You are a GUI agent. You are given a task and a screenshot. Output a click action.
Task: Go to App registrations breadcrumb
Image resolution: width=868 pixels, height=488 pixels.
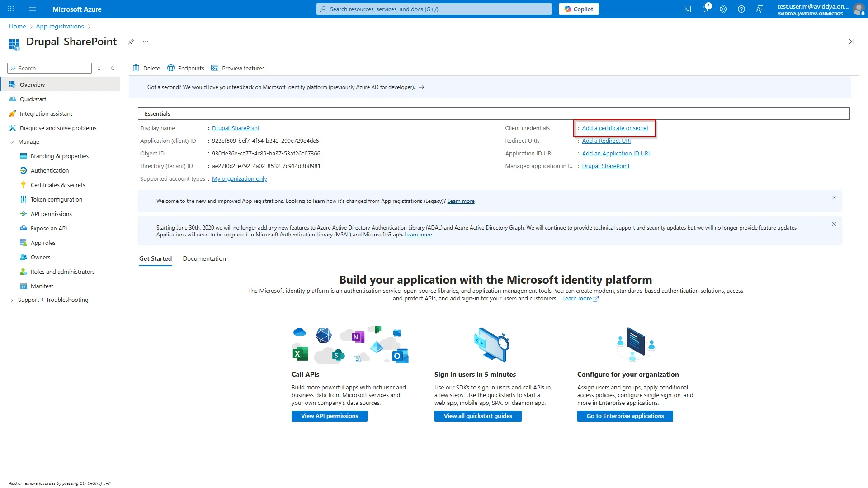coord(60,26)
